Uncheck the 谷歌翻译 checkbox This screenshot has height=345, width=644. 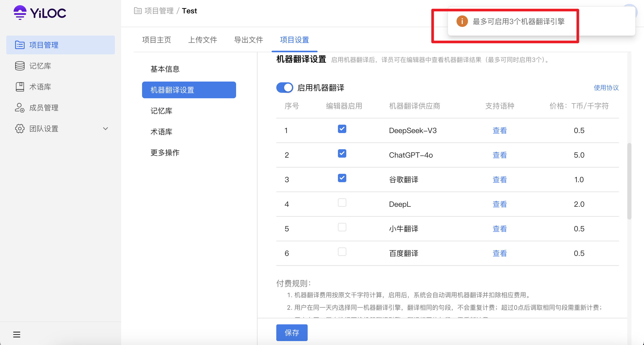point(342,178)
